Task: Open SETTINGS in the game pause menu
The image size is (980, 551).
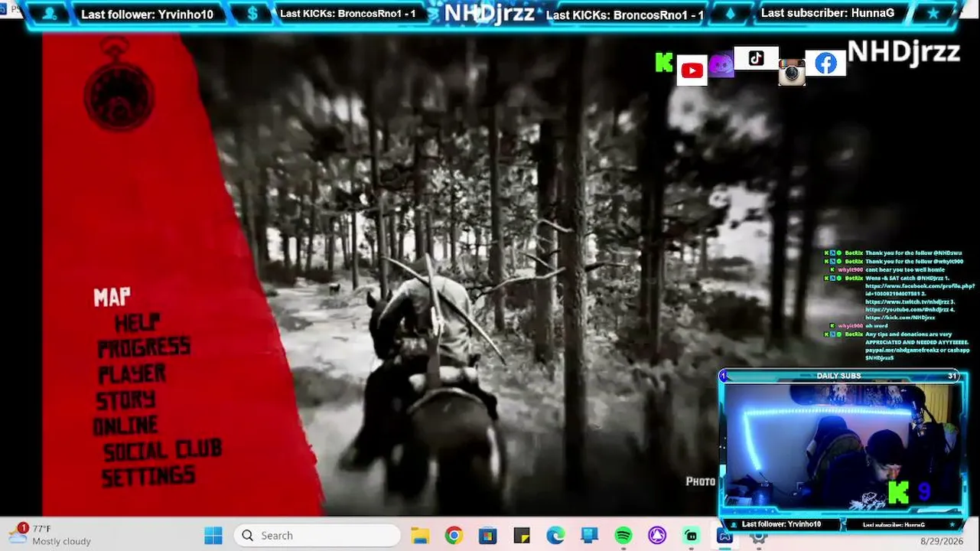Action: click(x=148, y=476)
